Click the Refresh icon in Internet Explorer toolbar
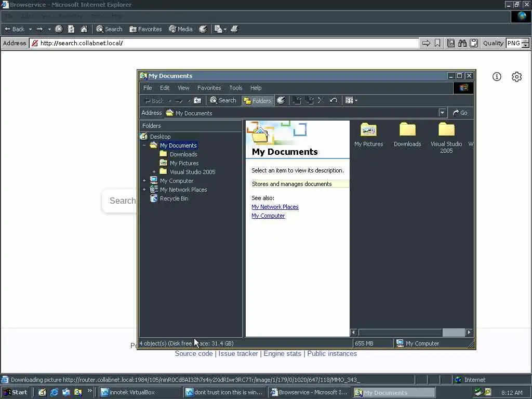This screenshot has width=532, height=399. (x=71, y=29)
